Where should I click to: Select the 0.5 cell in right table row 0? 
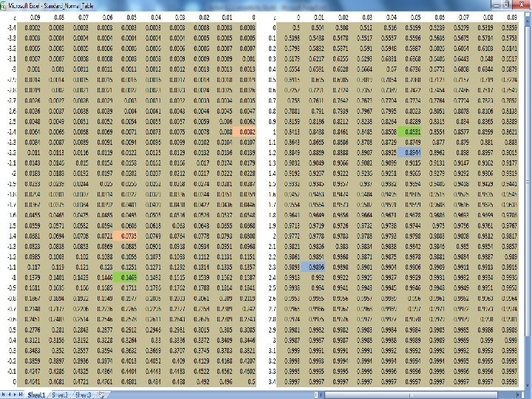click(296, 28)
